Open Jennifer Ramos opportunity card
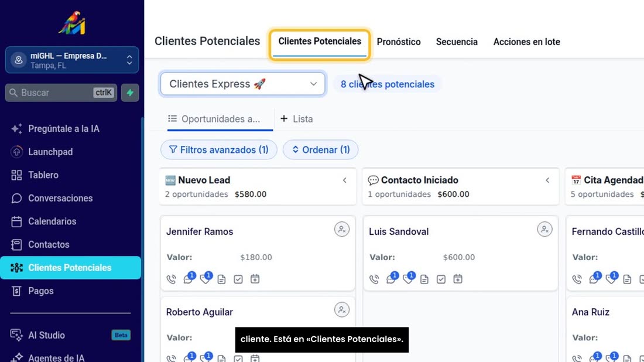The image size is (644, 362). [258, 253]
